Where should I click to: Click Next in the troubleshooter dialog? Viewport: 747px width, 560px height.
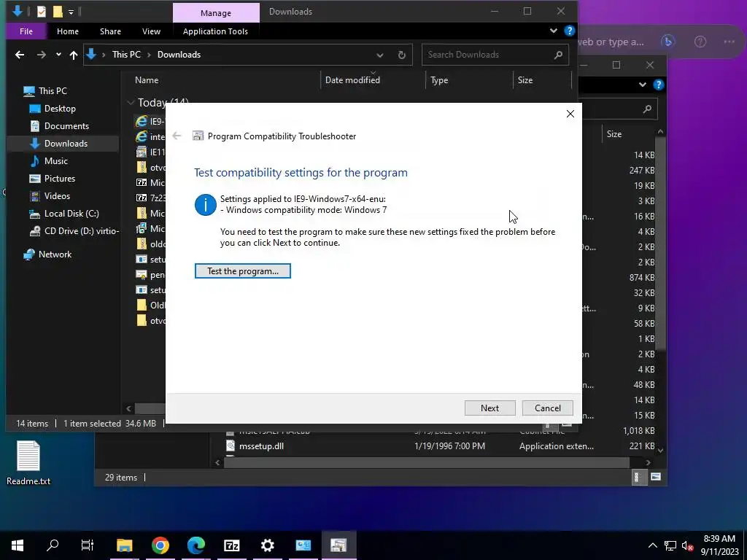tap(489, 408)
